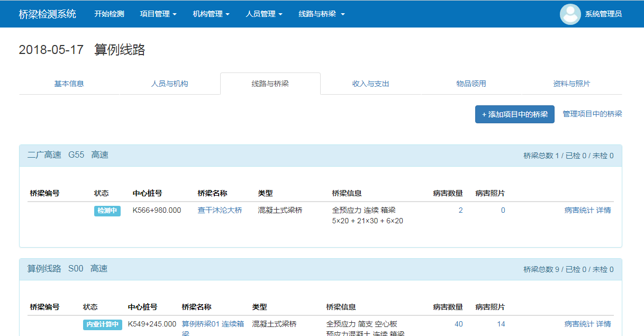644x336 pixels.
Task: Expand 线路与桥梁 navbar dropdown
Action: tap(321, 14)
